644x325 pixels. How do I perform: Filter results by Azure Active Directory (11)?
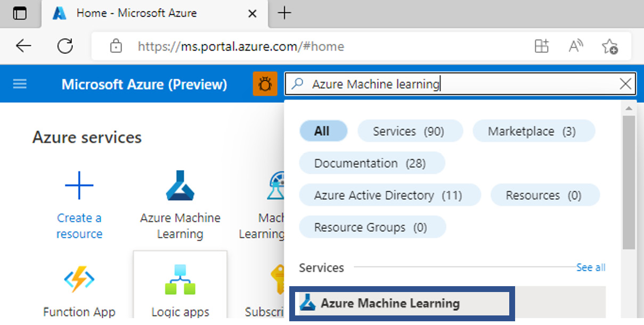click(390, 195)
